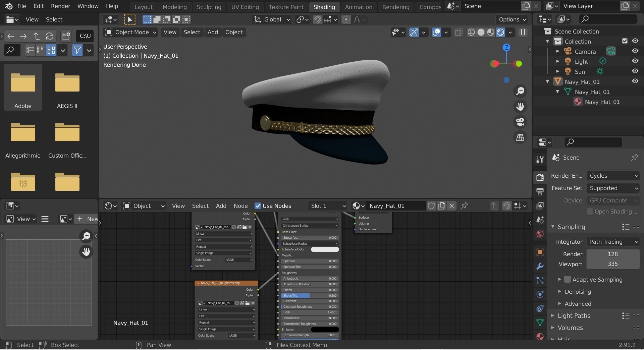The width and height of the screenshot is (644, 350).
Task: Click the Emission color swatch
Action: 325,330
